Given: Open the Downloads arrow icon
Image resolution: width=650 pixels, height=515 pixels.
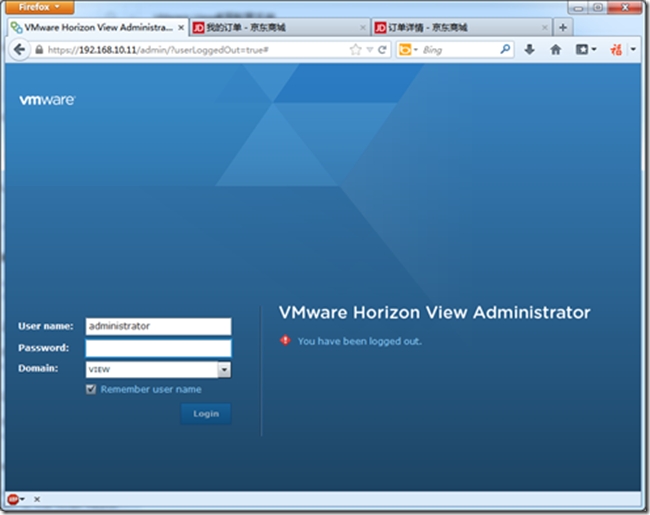Looking at the screenshot, I should (529, 50).
